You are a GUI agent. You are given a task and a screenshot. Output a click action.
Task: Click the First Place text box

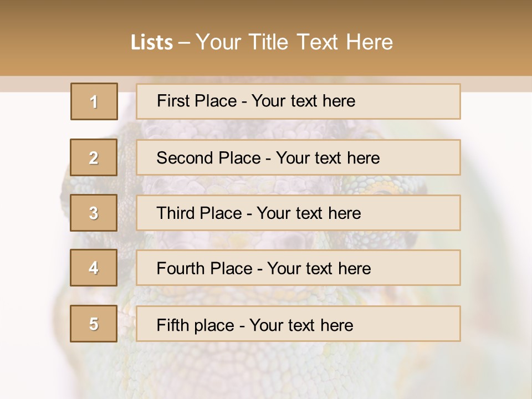coord(298,101)
